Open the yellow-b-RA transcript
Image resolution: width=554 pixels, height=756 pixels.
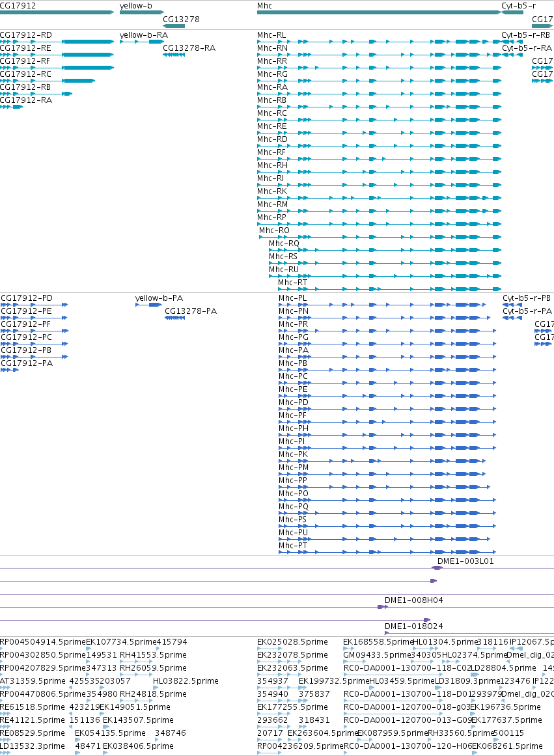[144, 35]
